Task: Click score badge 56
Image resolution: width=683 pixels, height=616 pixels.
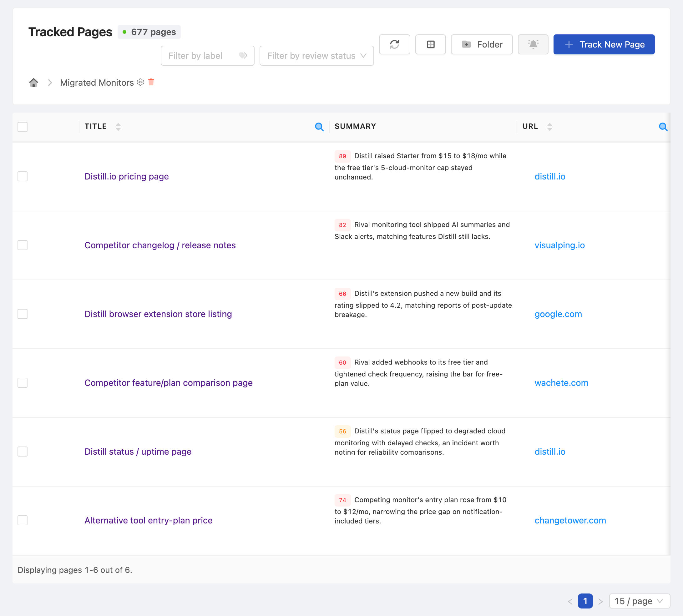Action: 342,431
